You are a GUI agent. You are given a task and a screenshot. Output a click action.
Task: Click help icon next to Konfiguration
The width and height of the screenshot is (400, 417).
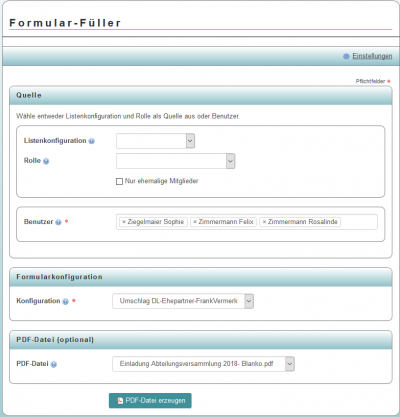66,301
